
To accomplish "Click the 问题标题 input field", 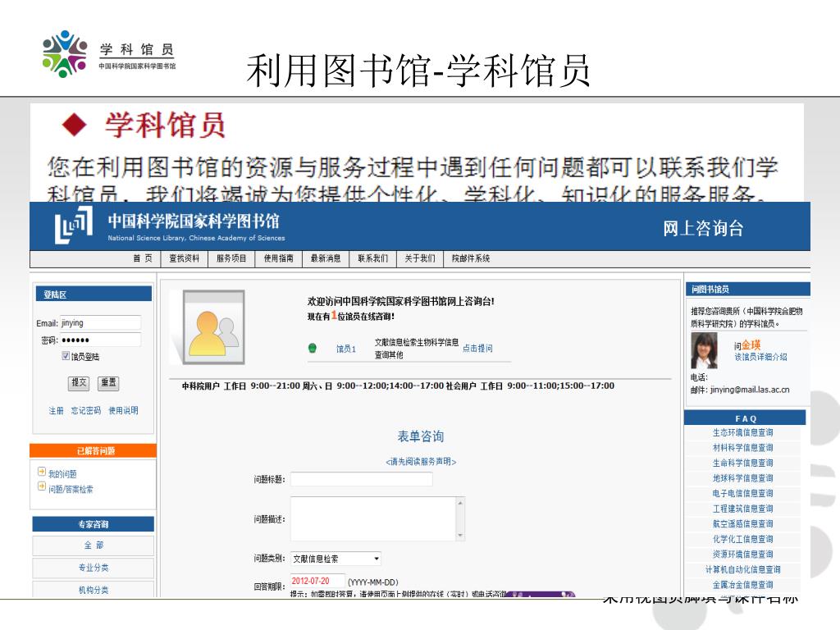I will tap(362, 479).
